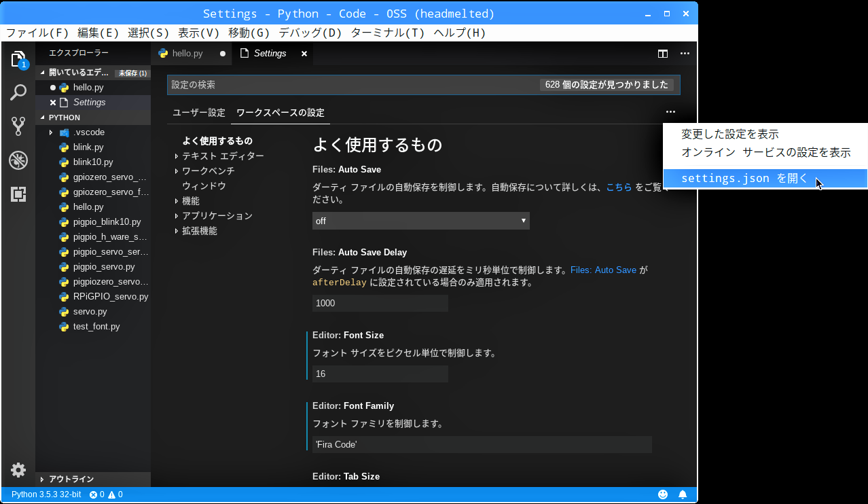This screenshot has width=868, height=504.
Task: Choose '変更した設定を表示' from the menu
Action: click(765, 134)
